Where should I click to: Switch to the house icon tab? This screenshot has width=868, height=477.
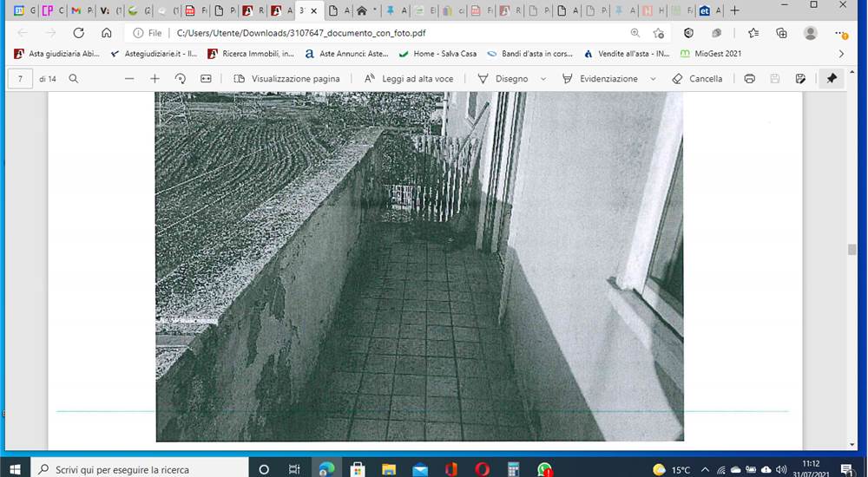point(367,10)
